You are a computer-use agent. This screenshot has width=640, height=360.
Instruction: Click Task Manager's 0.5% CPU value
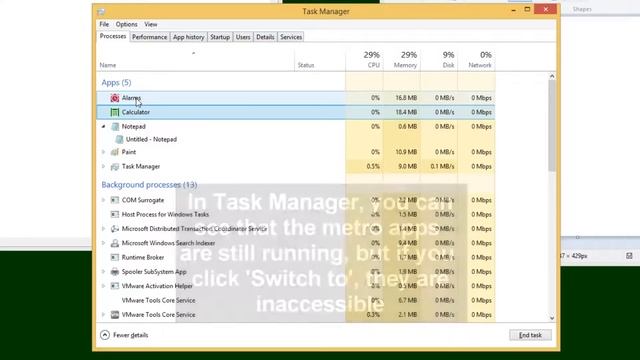click(373, 167)
